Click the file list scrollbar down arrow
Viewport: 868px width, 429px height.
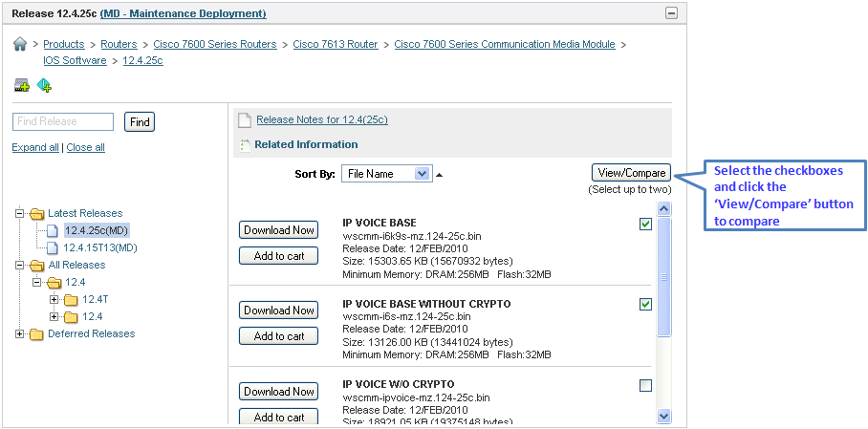pyautogui.click(x=663, y=416)
